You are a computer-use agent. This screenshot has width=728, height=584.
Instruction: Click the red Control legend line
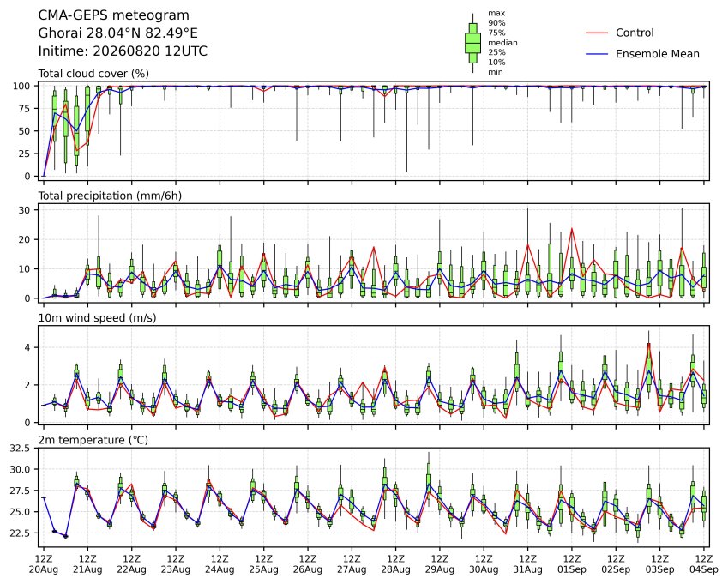pyautogui.click(x=597, y=33)
